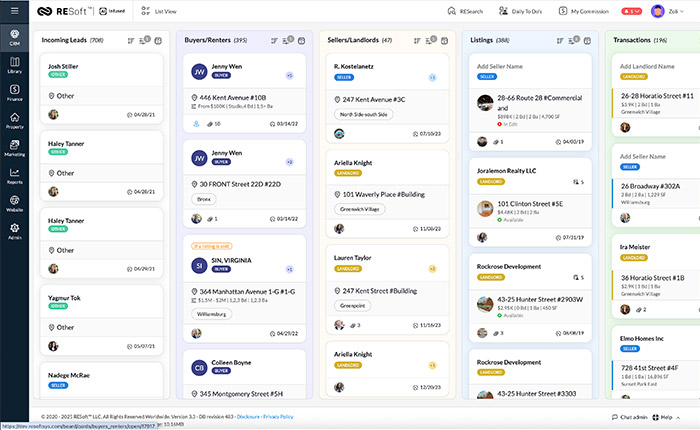This screenshot has width=700, height=430.
Task: Click the Listings box icon
Action: tap(587, 41)
